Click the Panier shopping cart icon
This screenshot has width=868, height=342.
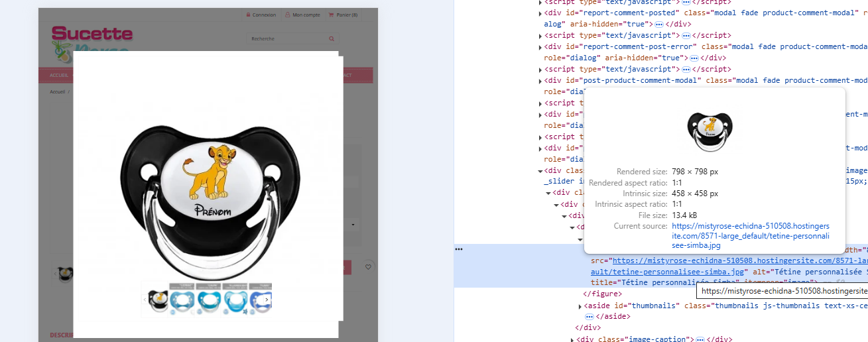(332, 15)
